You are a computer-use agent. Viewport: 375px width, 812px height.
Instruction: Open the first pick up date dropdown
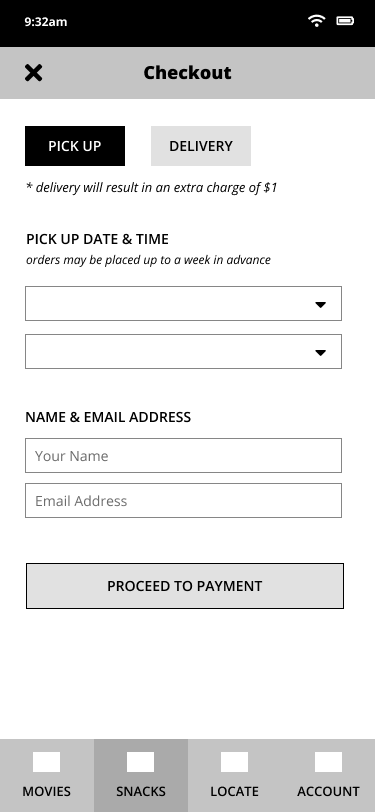pyautogui.click(x=183, y=303)
